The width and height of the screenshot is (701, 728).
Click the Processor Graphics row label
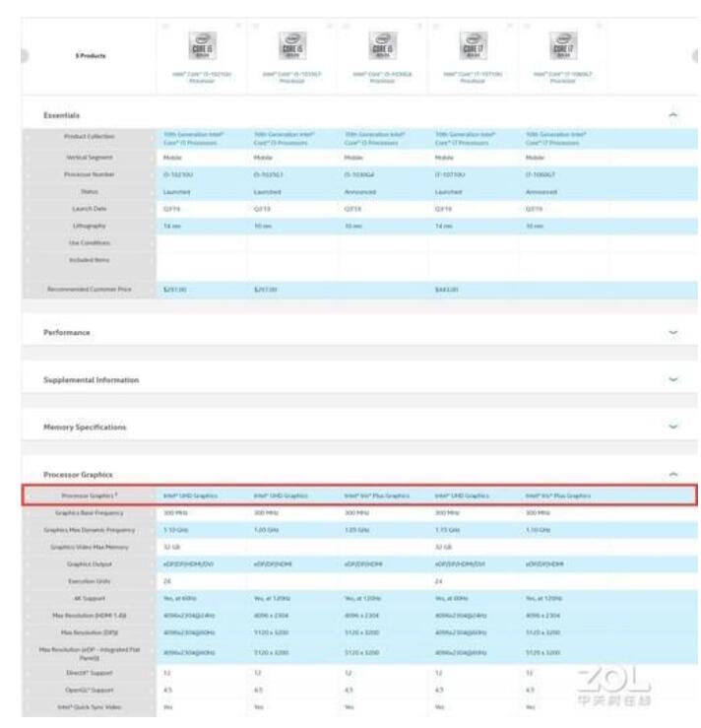click(91, 495)
